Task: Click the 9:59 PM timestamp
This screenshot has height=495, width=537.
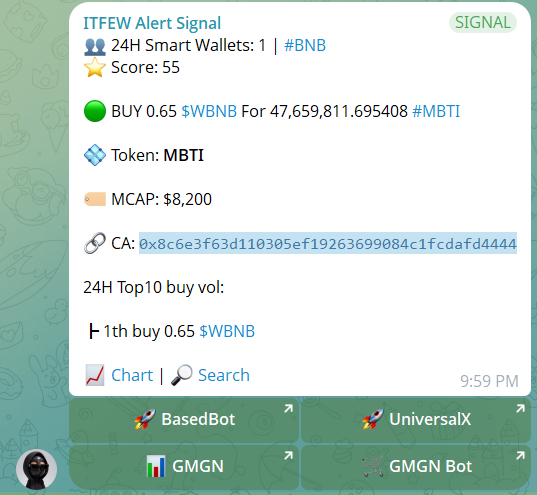Action: [x=489, y=382]
